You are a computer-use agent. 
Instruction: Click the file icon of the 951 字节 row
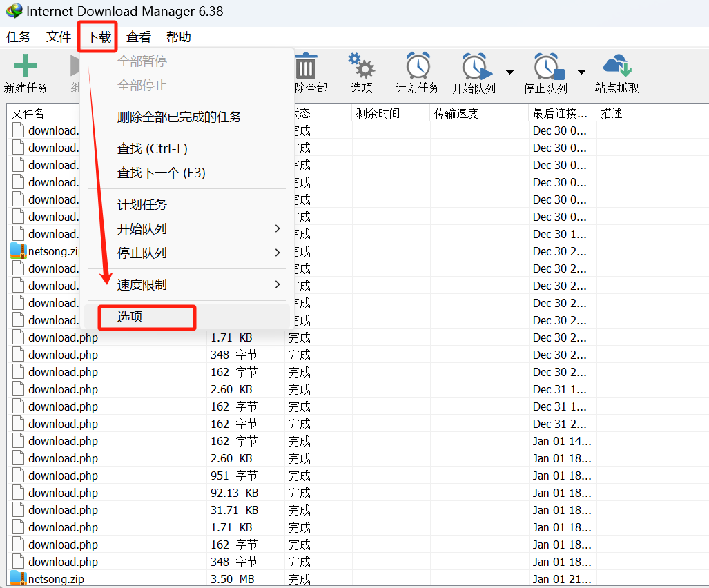click(18, 476)
